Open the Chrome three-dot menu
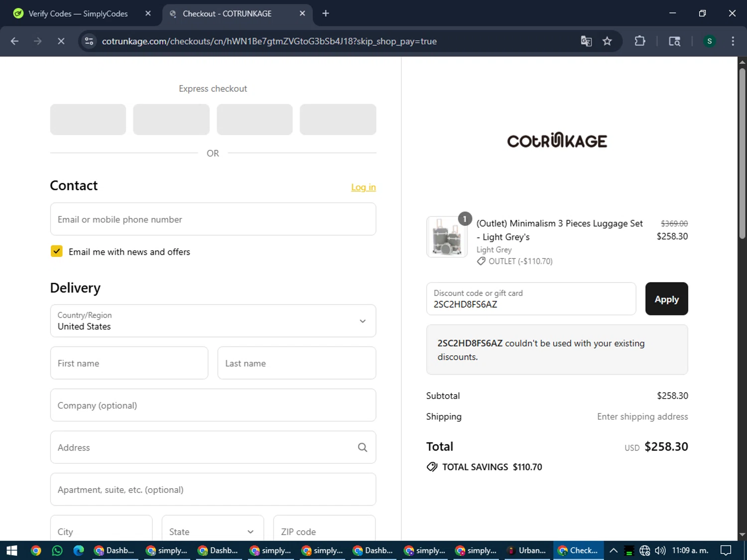The image size is (747, 560). tap(733, 41)
